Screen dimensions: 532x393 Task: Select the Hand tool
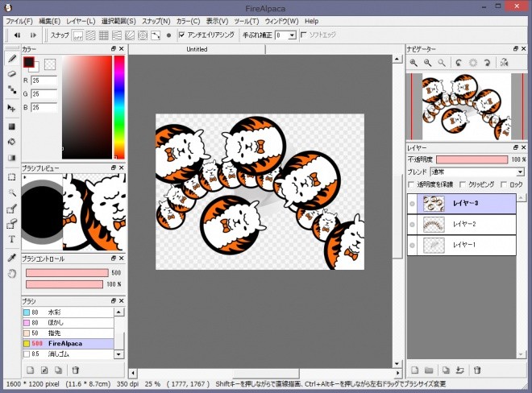pyautogui.click(x=12, y=273)
